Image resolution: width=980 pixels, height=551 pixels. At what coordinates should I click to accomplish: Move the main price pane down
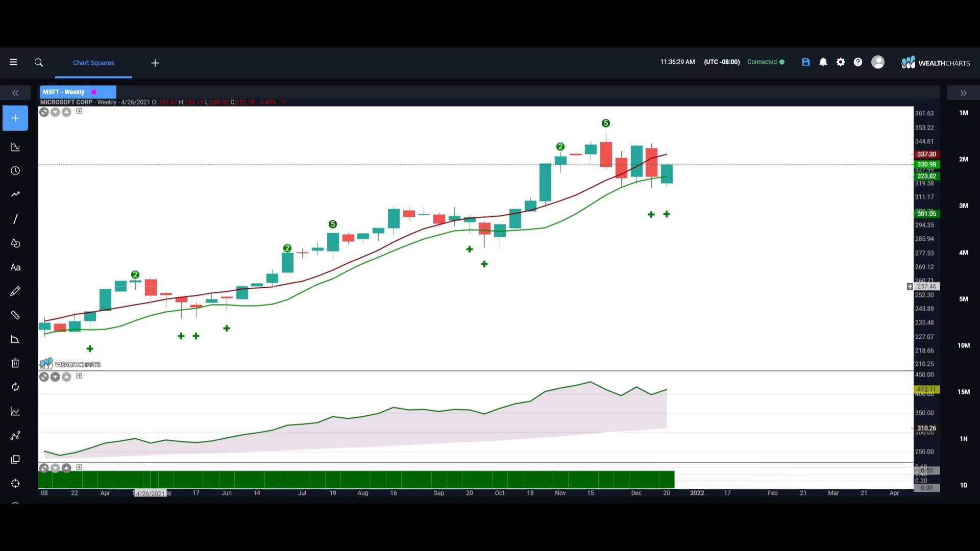coord(55,112)
